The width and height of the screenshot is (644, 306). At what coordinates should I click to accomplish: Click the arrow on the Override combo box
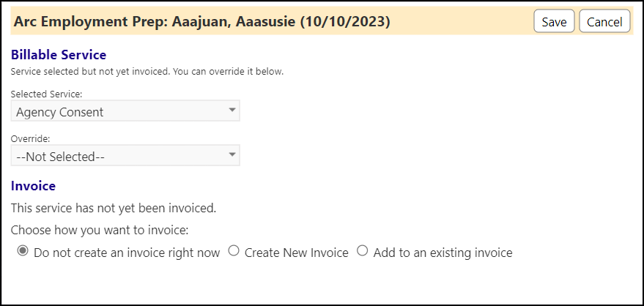click(232, 154)
